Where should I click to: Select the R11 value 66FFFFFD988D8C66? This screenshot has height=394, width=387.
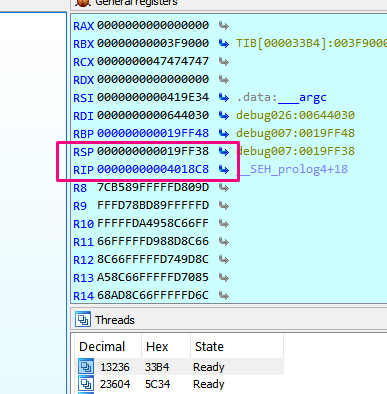pos(153,242)
